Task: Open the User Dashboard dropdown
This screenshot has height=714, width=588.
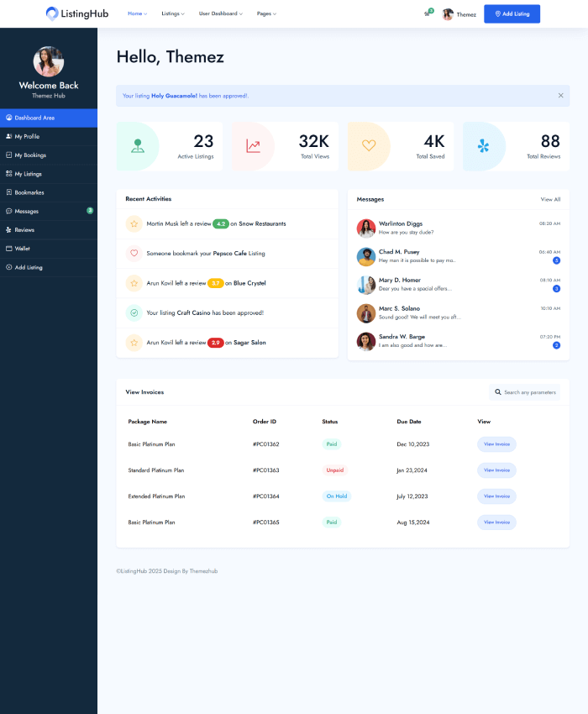Action: (220, 14)
